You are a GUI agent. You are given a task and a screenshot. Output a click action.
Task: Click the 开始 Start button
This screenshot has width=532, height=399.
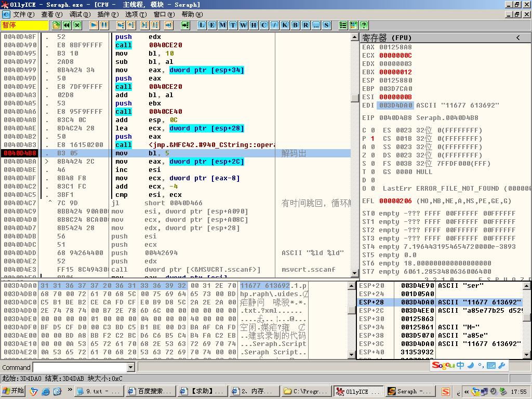[x=14, y=391]
